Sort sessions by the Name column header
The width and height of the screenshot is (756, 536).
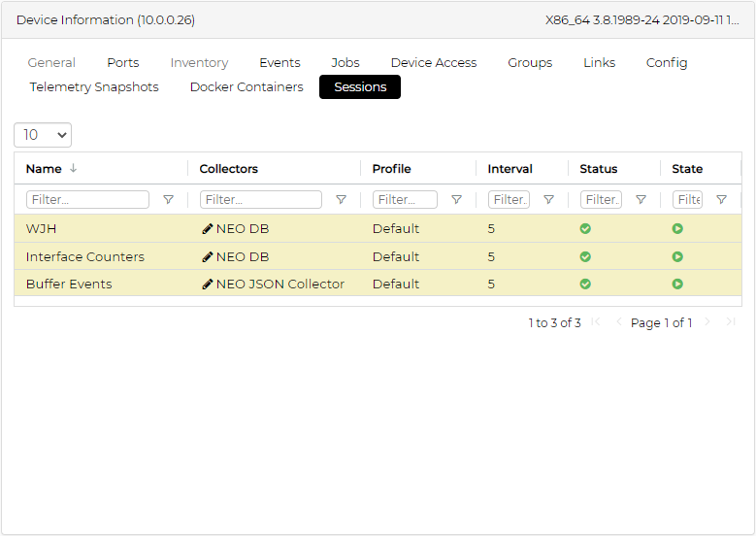point(44,169)
